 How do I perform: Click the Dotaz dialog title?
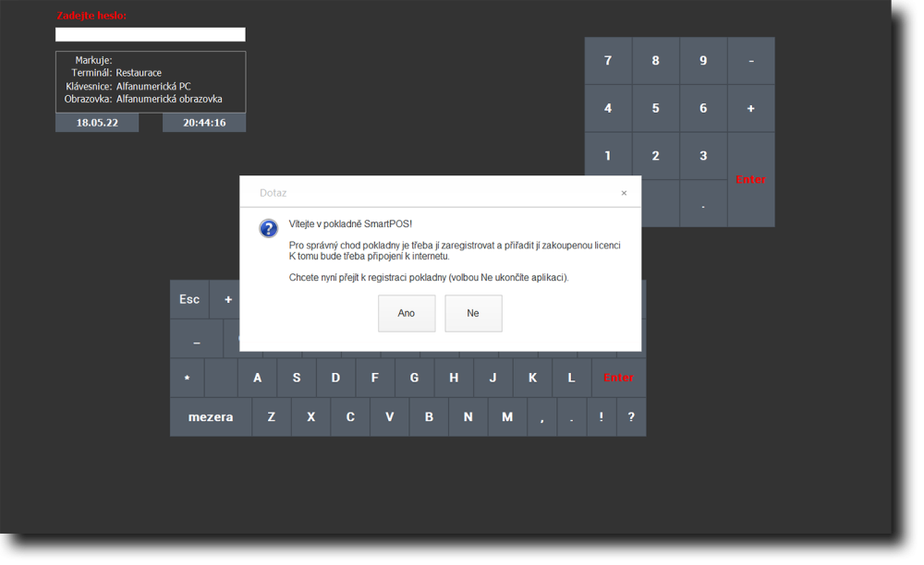point(273,193)
